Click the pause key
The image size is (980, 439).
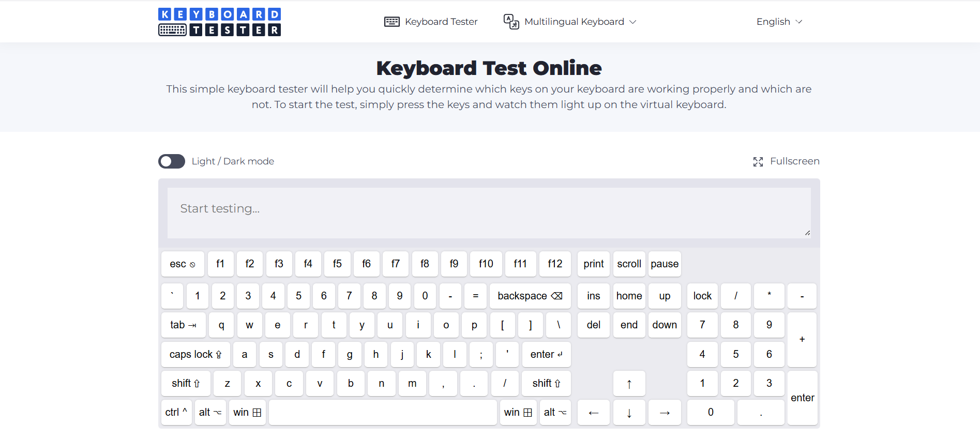[x=665, y=264]
